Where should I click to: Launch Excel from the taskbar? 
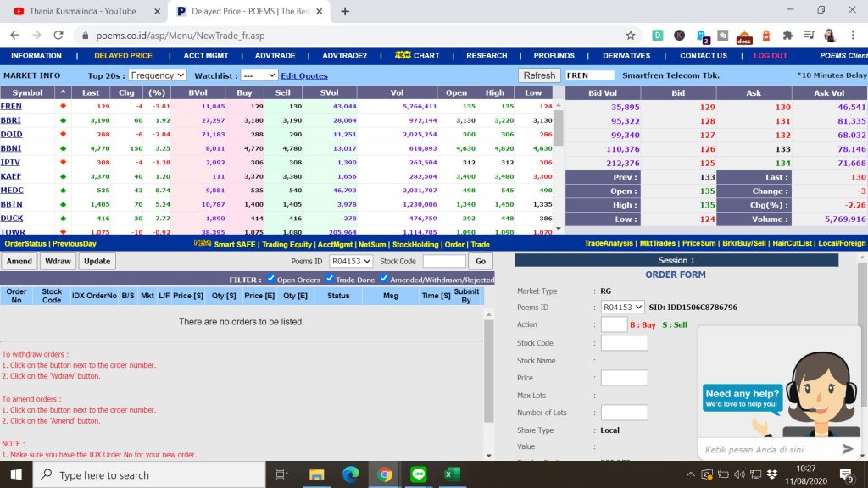tap(451, 474)
